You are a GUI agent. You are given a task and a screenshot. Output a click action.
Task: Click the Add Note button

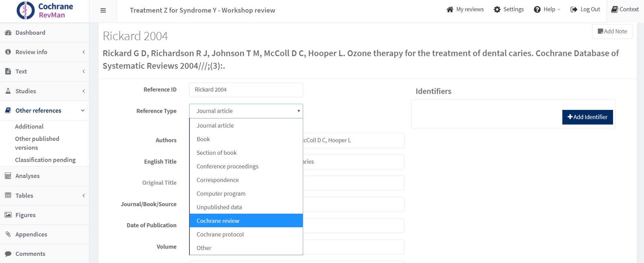pyautogui.click(x=612, y=31)
